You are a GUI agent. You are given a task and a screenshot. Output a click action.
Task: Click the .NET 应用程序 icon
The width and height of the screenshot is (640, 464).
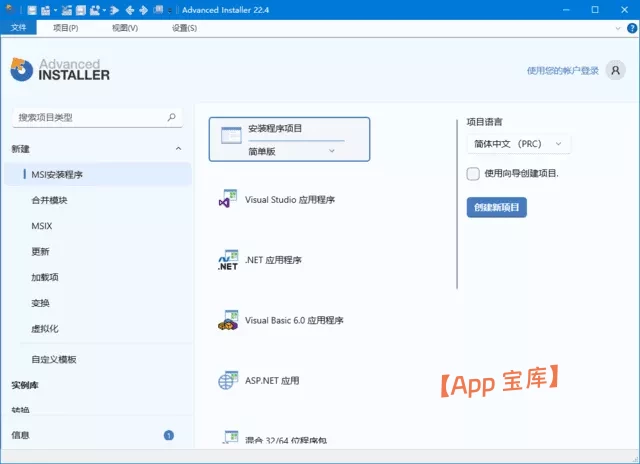click(228, 260)
